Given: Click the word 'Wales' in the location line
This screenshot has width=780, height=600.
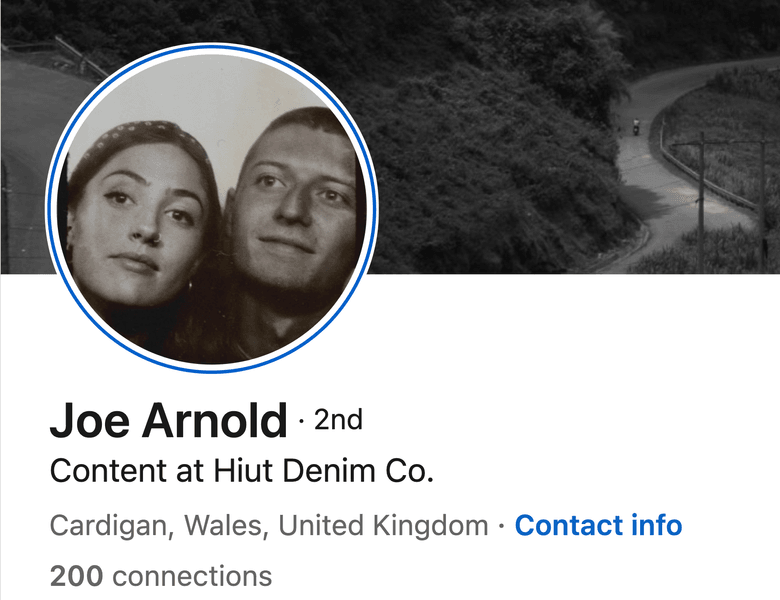Looking at the screenshot, I should [x=223, y=525].
